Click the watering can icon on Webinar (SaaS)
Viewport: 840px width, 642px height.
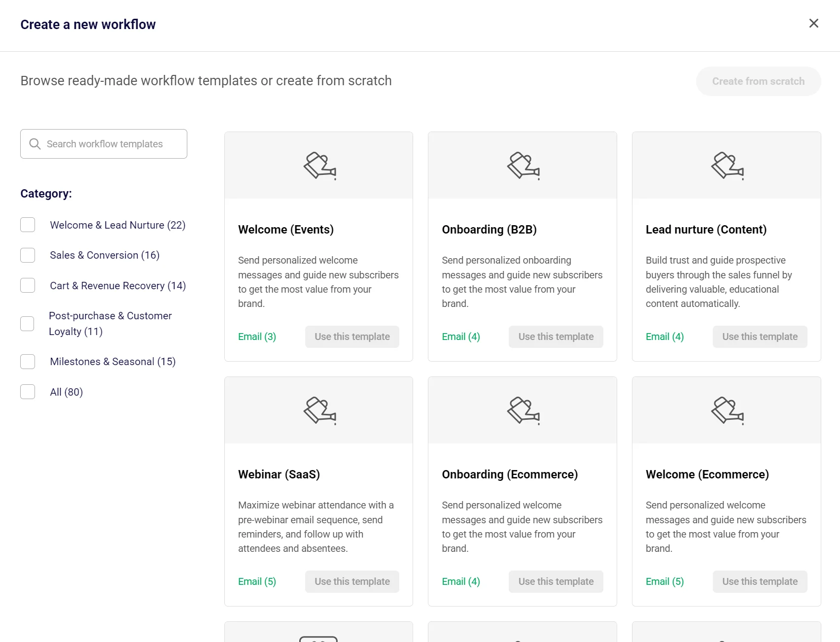319,410
